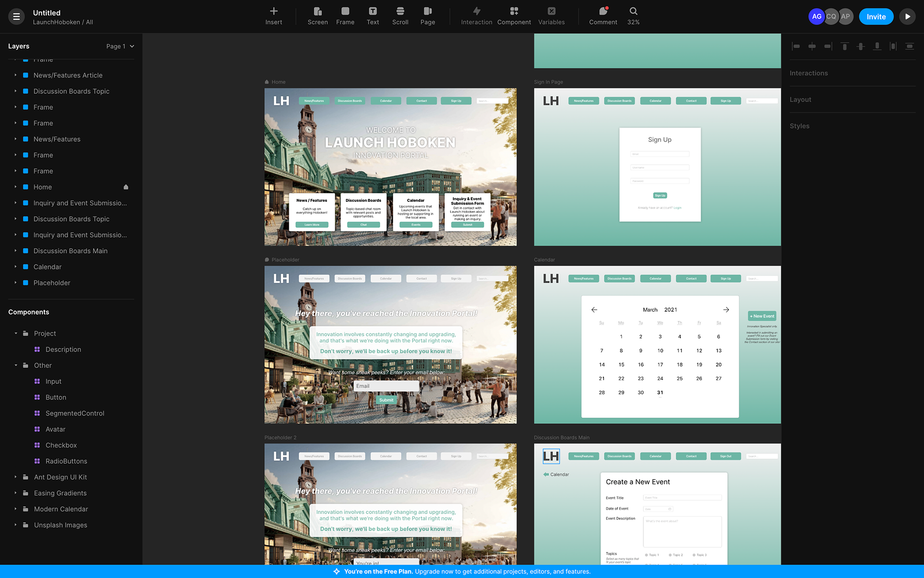Expand the Home layer

(x=15, y=187)
